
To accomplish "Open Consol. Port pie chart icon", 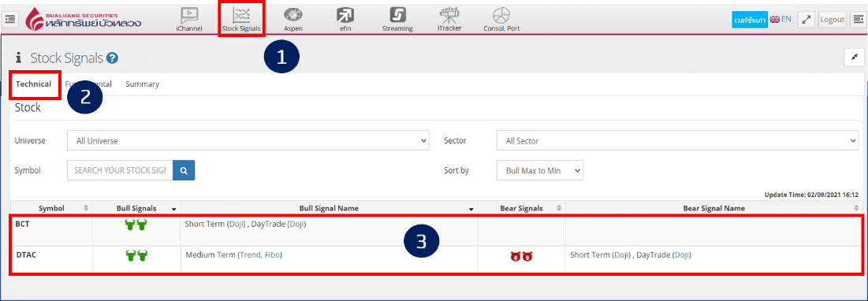I will coord(501,20).
